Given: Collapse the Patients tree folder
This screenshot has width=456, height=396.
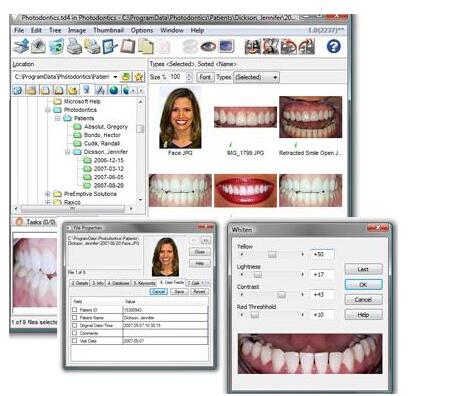Looking at the screenshot, I should click(x=57, y=118).
